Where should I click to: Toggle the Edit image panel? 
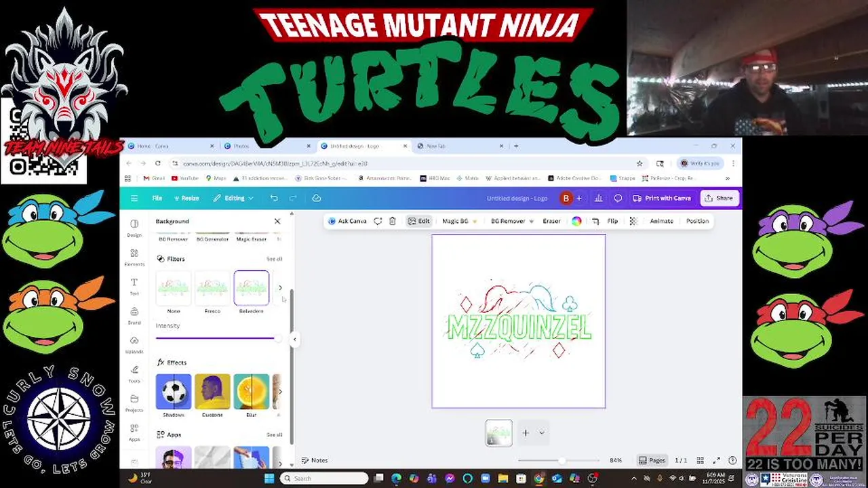[x=418, y=221]
